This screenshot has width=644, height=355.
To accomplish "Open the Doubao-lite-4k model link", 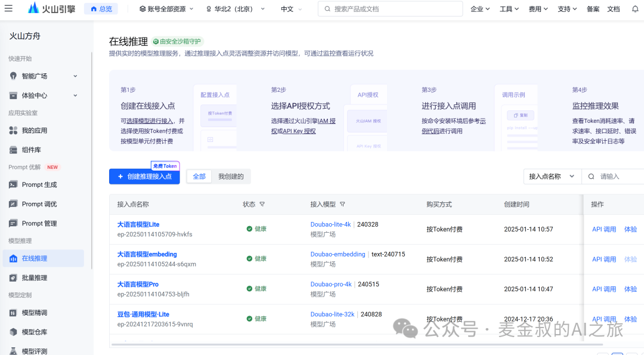I will pyautogui.click(x=330, y=225).
